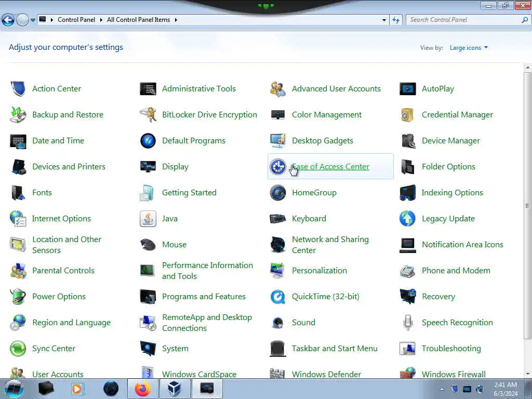Open BitLocker Drive Encryption keys icon
The width and height of the screenshot is (532, 399).
coord(148,115)
